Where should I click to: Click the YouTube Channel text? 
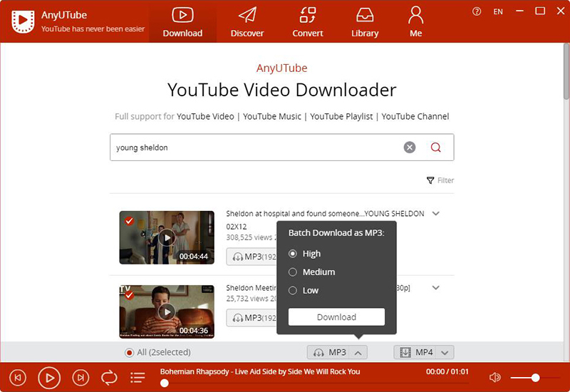click(x=415, y=116)
